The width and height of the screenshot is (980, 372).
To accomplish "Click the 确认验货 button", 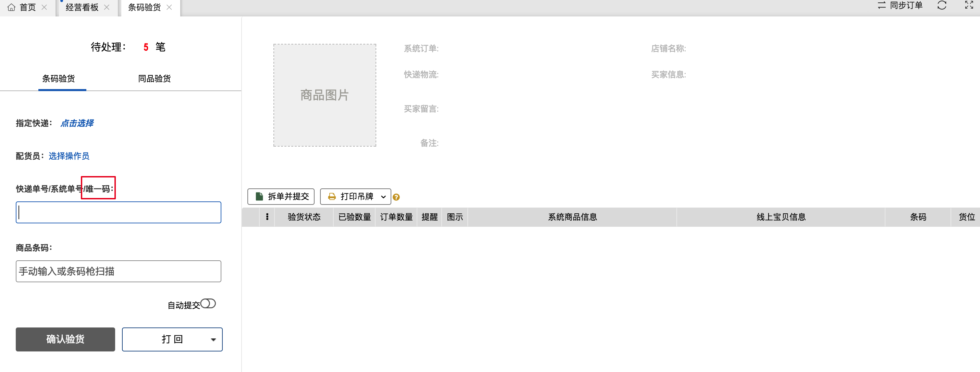I will [65, 339].
